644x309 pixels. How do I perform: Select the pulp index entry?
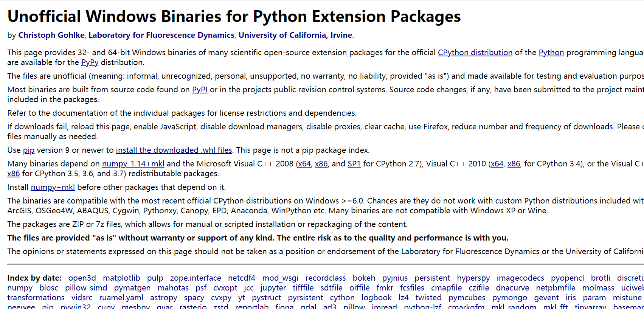click(155, 278)
